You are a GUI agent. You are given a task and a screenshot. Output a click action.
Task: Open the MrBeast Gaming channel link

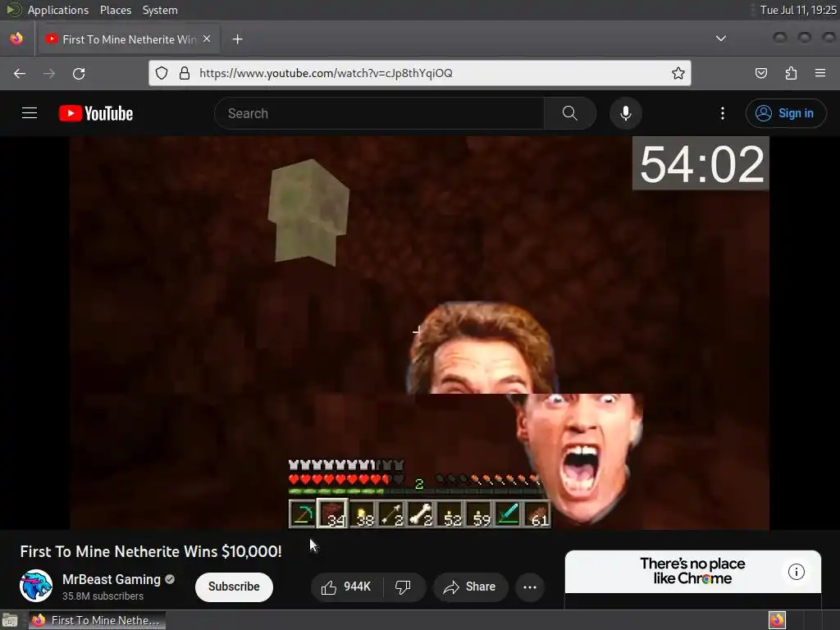click(112, 579)
